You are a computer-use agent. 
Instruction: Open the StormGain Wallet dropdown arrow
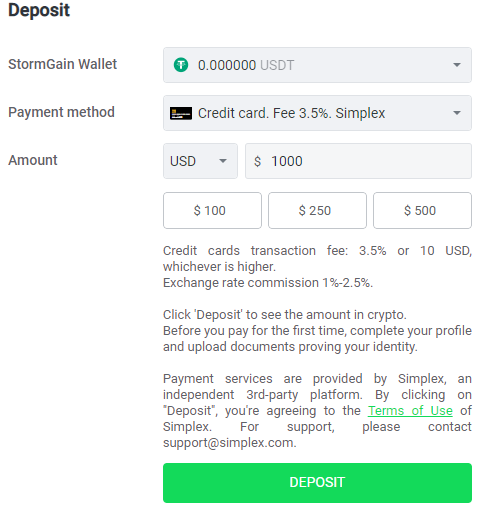(x=457, y=65)
